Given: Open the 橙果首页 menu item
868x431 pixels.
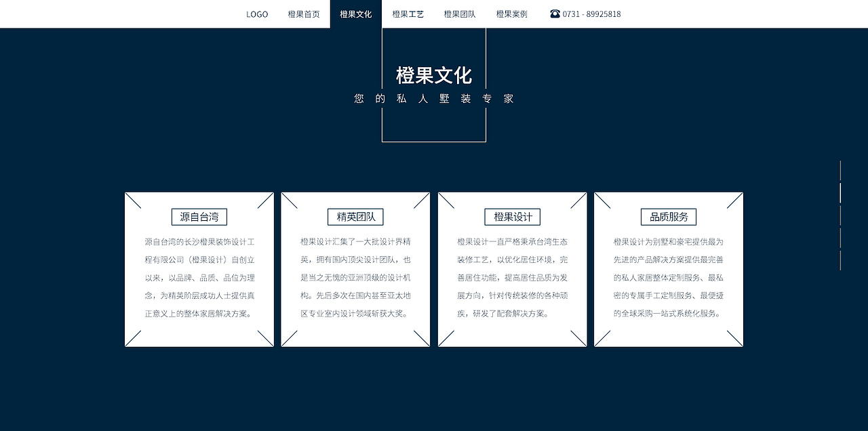Looking at the screenshot, I should [x=303, y=14].
